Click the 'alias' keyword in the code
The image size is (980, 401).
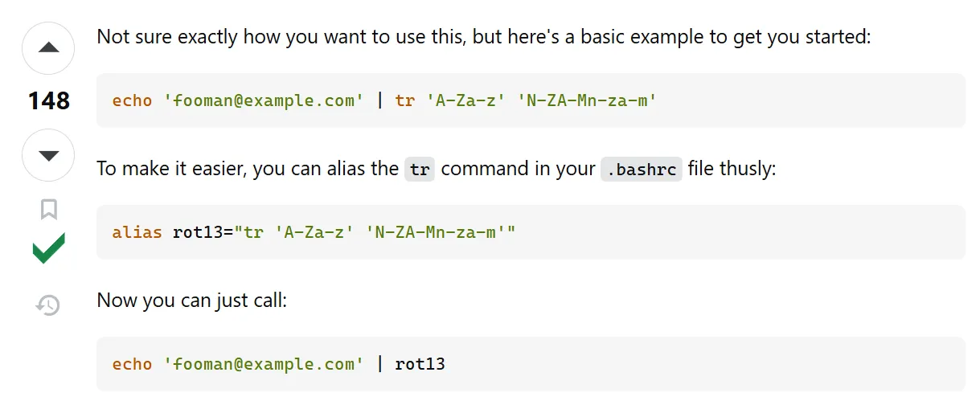pyautogui.click(x=137, y=232)
